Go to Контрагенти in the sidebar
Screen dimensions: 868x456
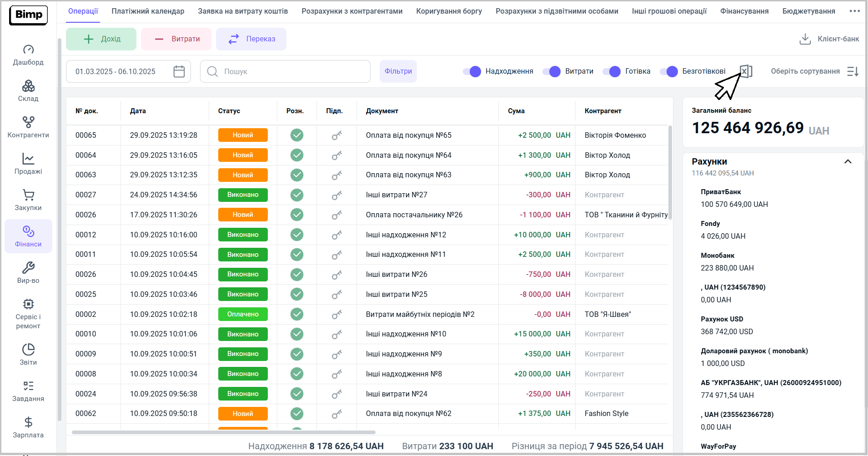28,127
